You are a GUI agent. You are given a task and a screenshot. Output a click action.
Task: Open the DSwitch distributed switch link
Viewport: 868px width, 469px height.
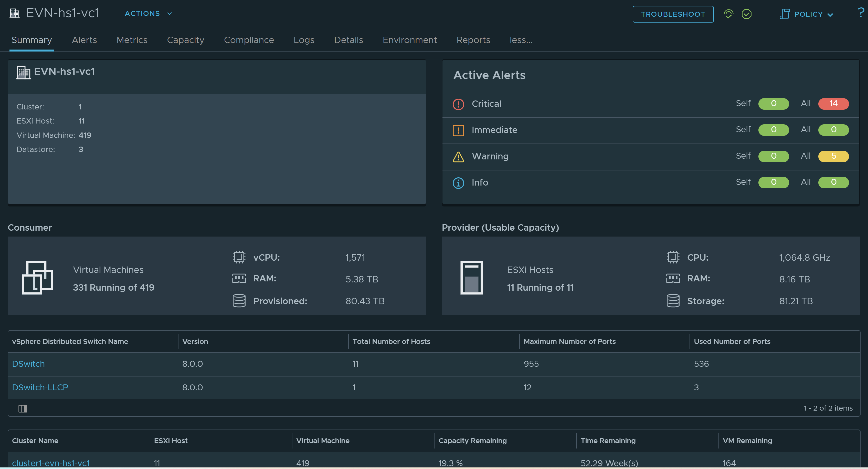coord(28,364)
